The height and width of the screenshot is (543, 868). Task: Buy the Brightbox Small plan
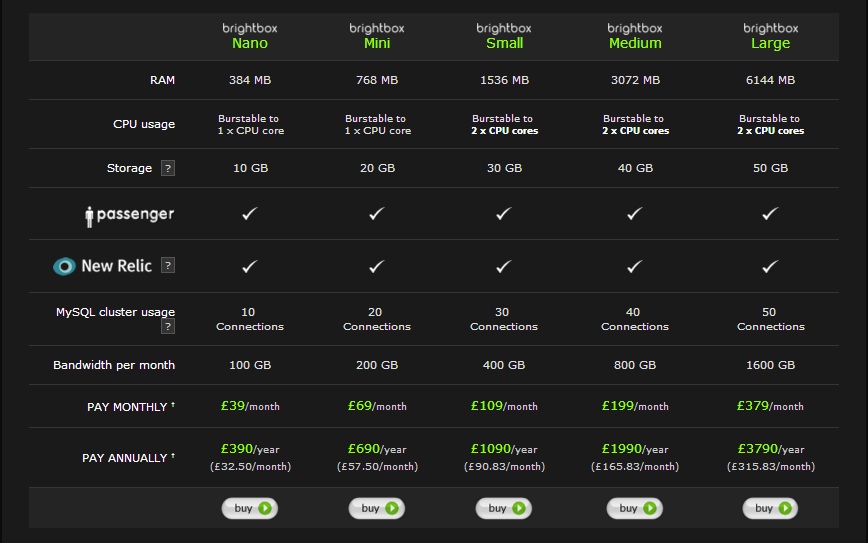coord(503,508)
